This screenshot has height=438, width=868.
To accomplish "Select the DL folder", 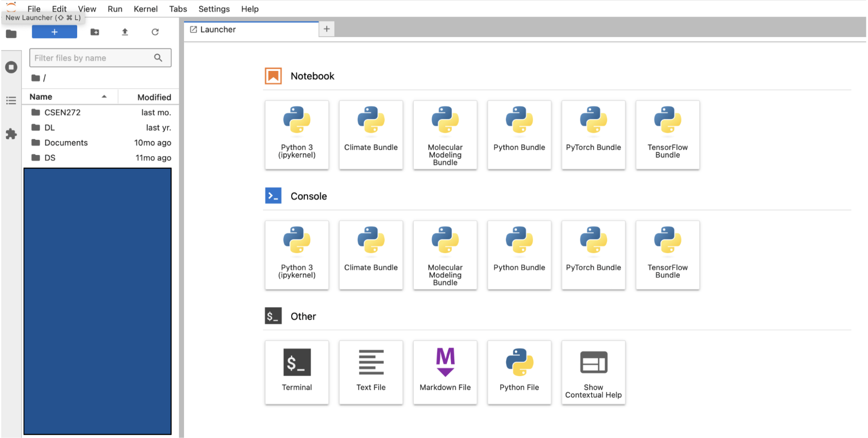I will click(101, 127).
